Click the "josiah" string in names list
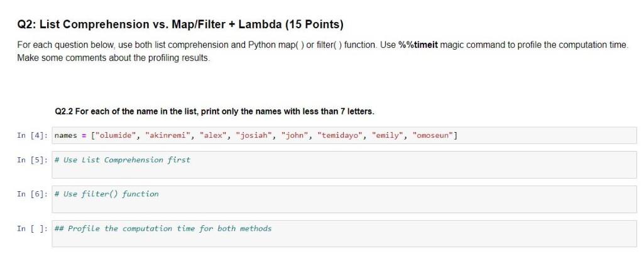The width and height of the screenshot is (644, 261). 254,136
